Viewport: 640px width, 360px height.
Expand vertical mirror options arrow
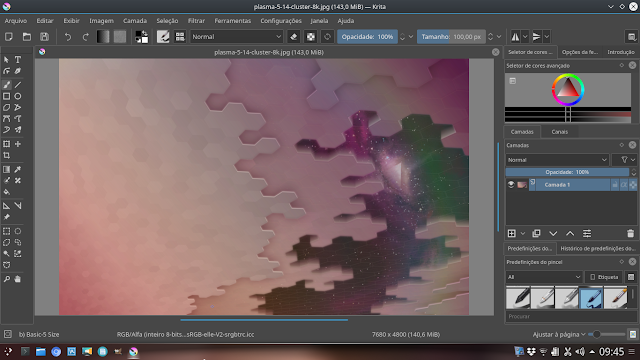[x=547, y=37]
